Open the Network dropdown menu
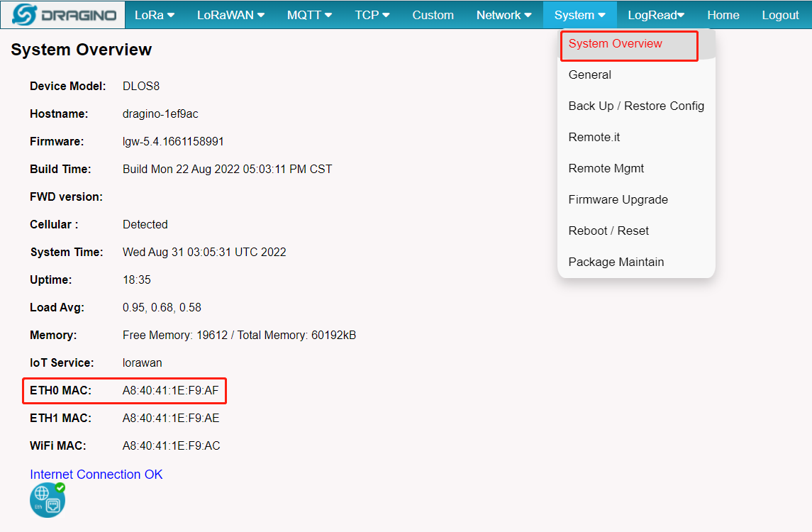Screen dimensions: 812x532 coord(504,15)
